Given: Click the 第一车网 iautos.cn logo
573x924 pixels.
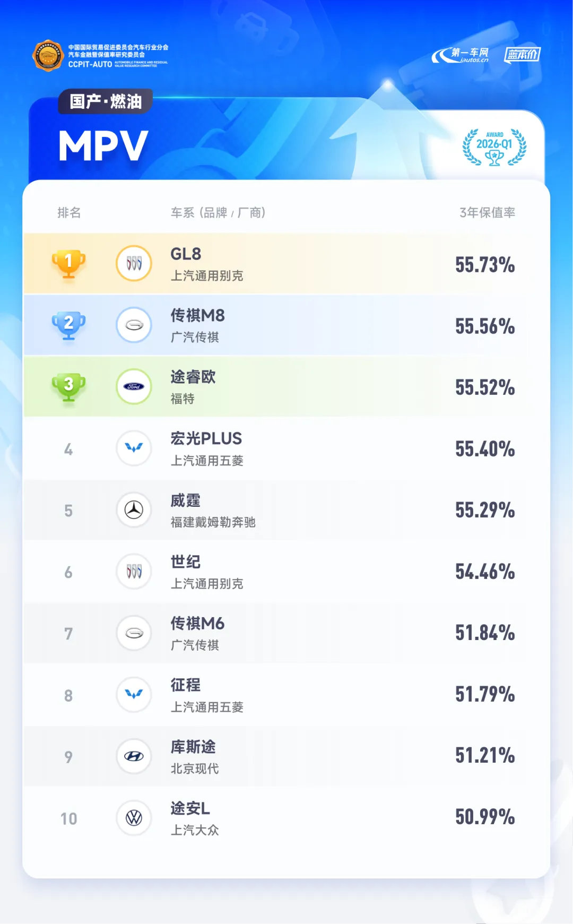Looking at the screenshot, I should [x=461, y=55].
